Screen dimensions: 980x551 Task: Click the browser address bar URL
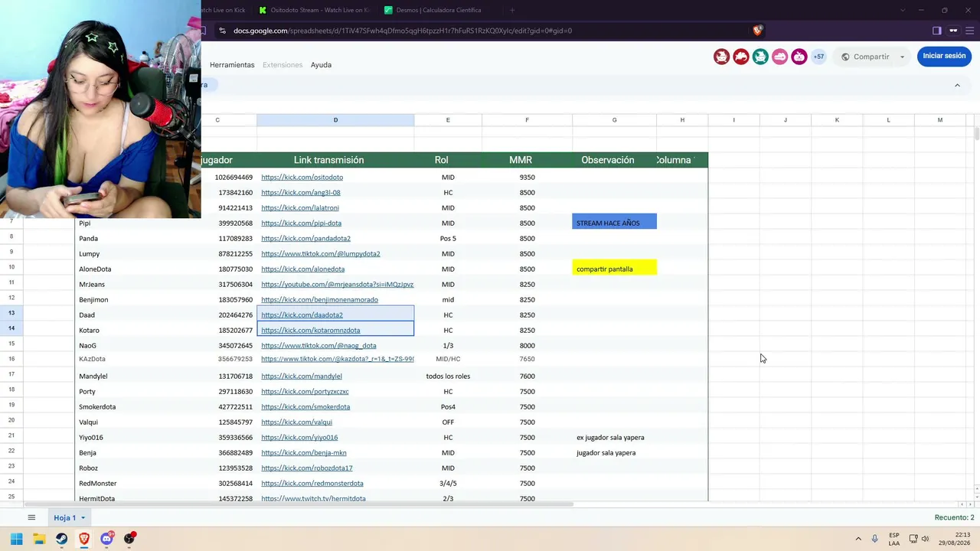(403, 31)
